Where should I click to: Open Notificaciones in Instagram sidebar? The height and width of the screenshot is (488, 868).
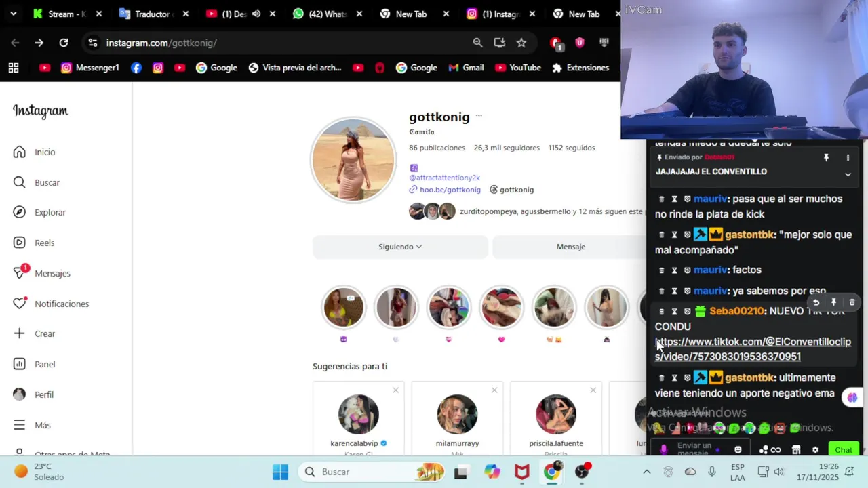pos(51,304)
